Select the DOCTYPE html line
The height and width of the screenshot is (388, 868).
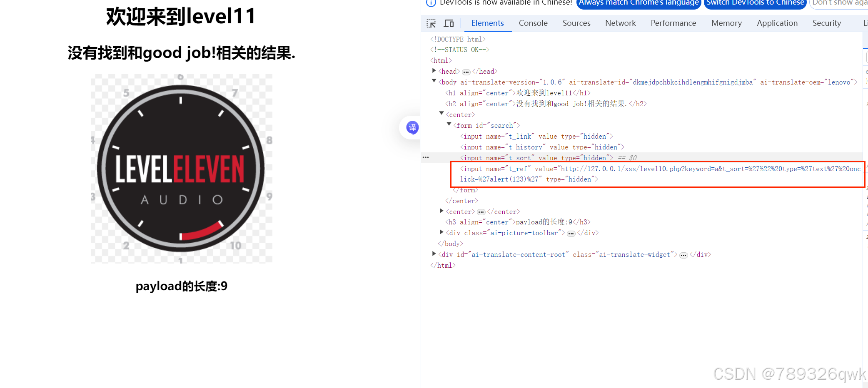[458, 39]
